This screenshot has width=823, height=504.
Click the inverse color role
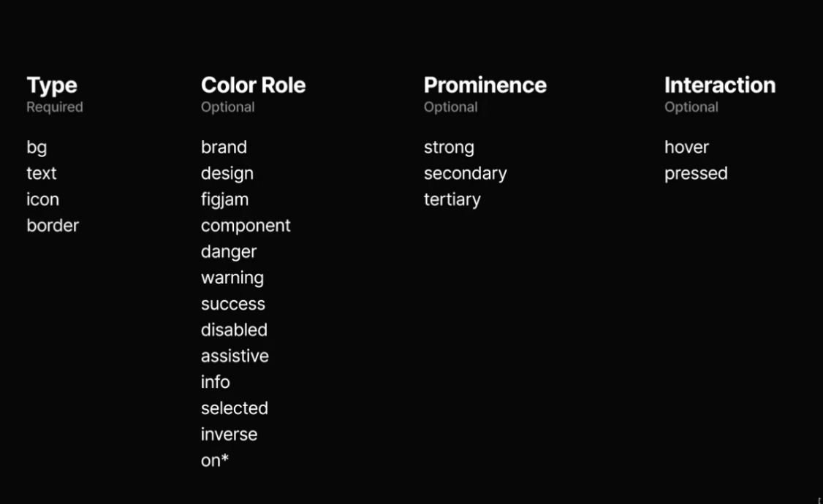coord(229,435)
